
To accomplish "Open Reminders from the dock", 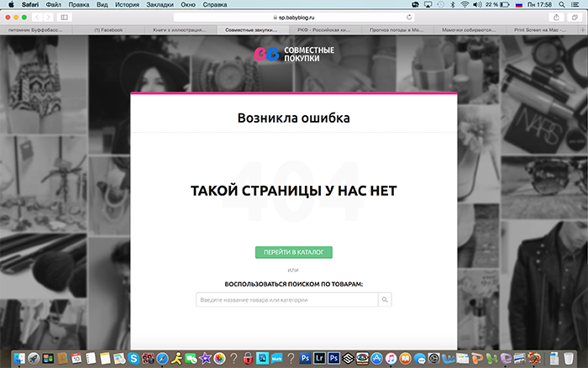I will tap(91, 359).
